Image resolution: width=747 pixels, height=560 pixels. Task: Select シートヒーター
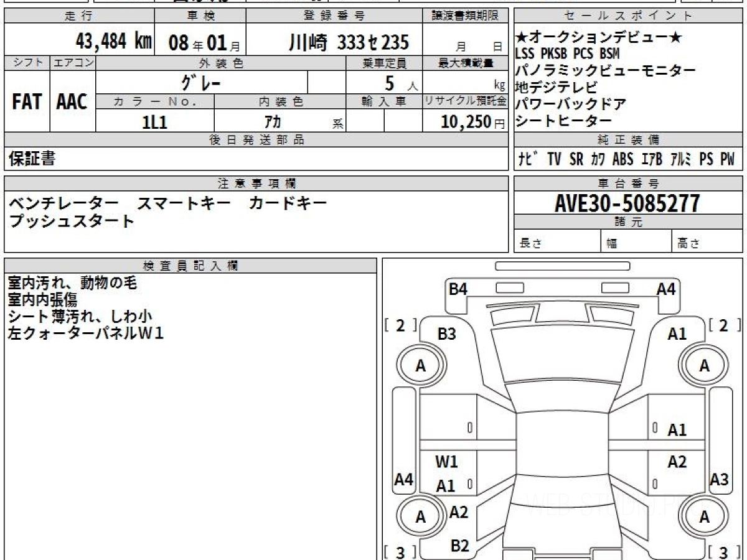tap(564, 121)
